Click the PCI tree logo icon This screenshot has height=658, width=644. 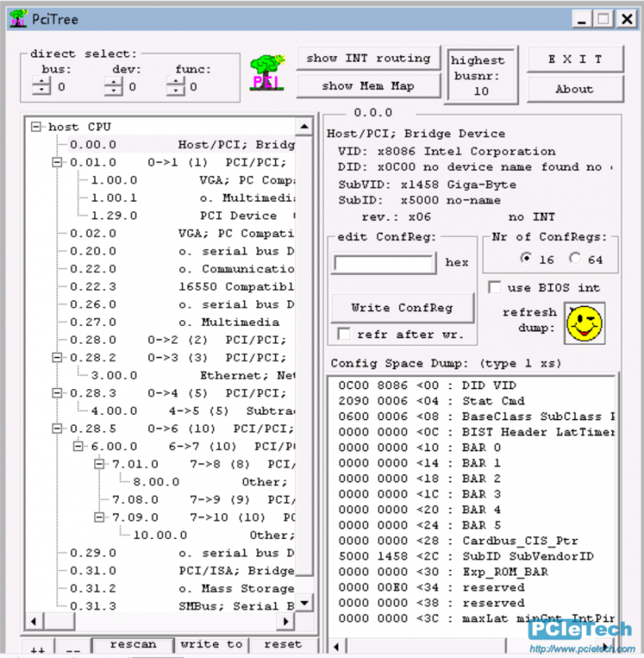pyautogui.click(x=267, y=72)
